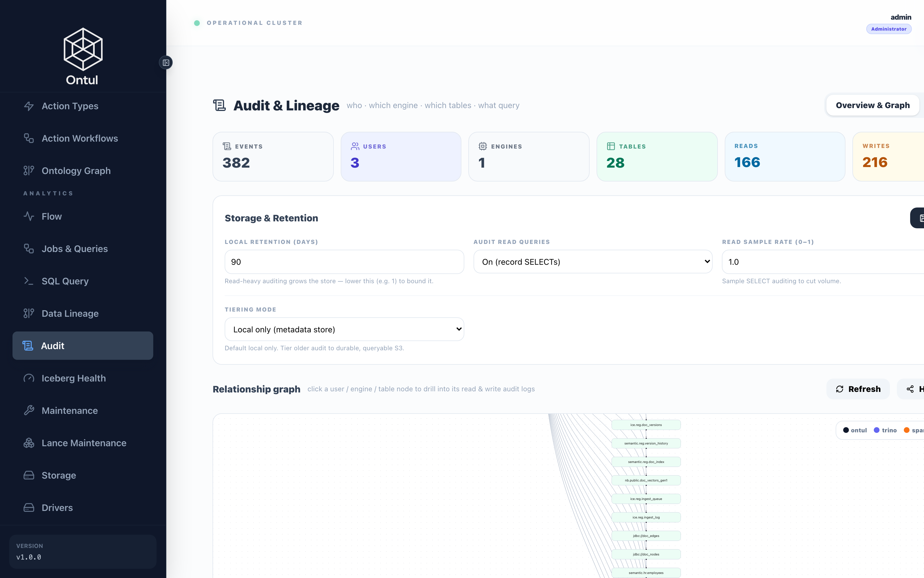The width and height of the screenshot is (924, 578).
Task: Click the Reads stat card
Action: click(x=785, y=157)
